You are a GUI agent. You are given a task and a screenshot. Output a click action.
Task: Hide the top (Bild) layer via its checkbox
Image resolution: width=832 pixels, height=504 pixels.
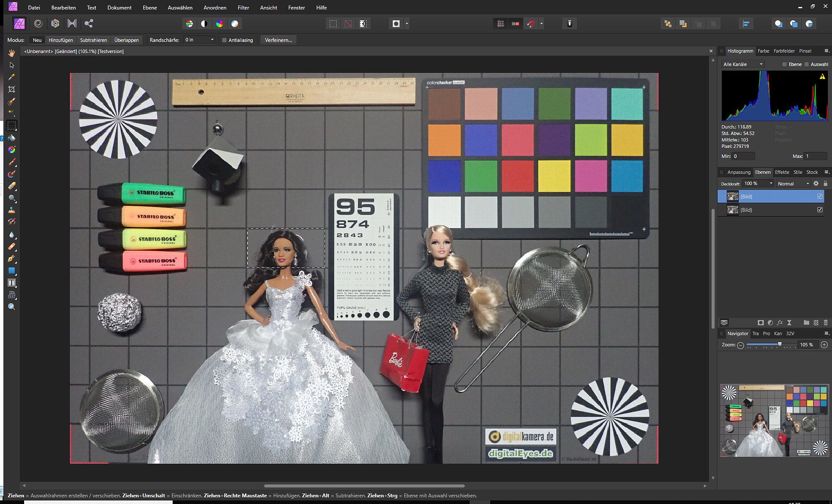[820, 196]
